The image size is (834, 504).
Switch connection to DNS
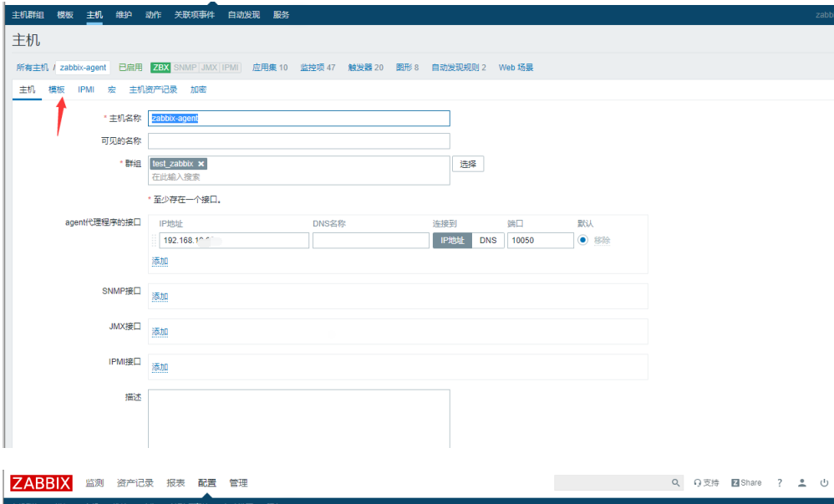[488, 241]
